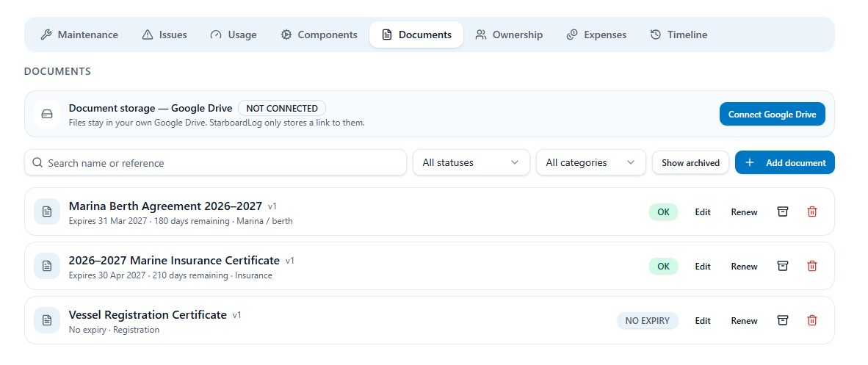This screenshot has height=365, width=868.
Task: Go to the Components tab
Action: point(319,35)
